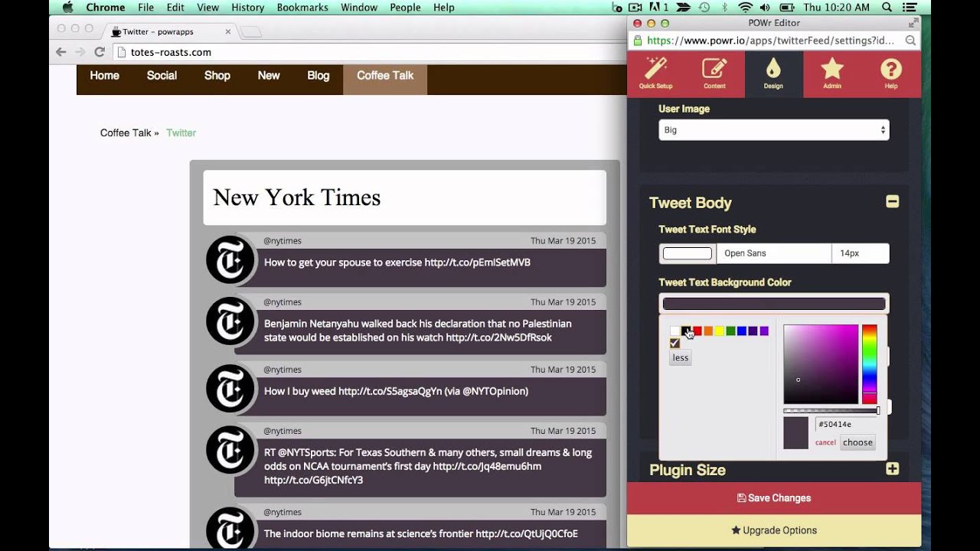This screenshot has width=980, height=551.
Task: Click the totes-roasts.com address bar
Action: point(370,52)
